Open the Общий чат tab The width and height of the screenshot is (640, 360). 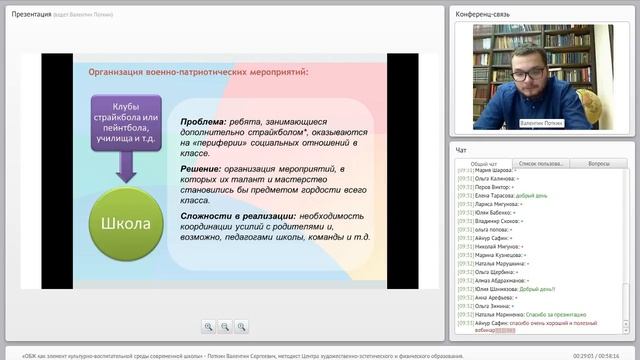(484, 164)
